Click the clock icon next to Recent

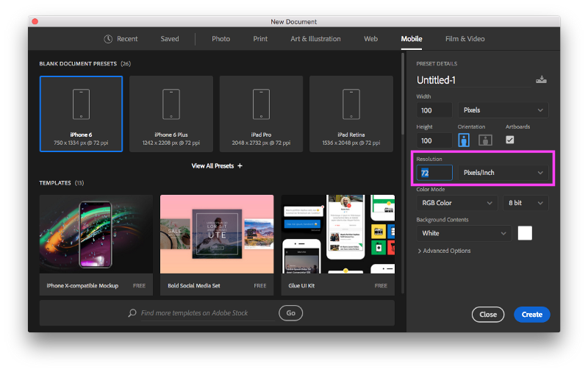pyautogui.click(x=108, y=39)
